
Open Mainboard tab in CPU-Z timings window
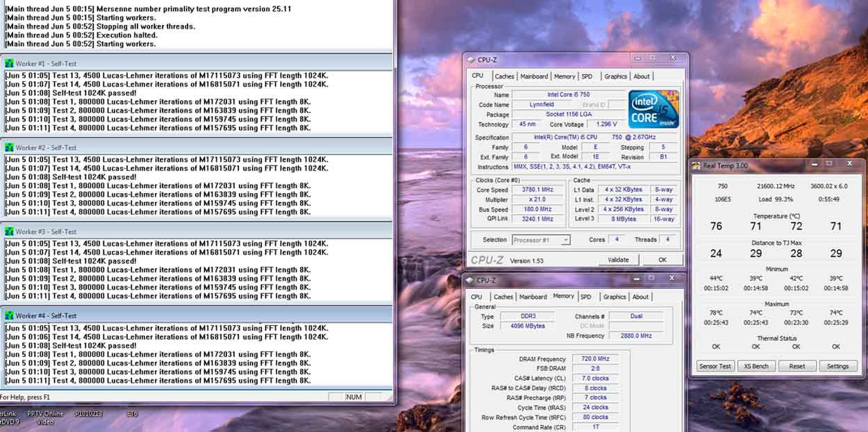tap(533, 297)
